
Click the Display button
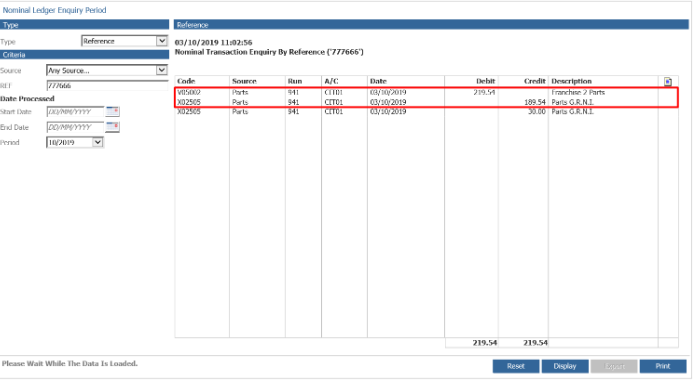tap(565, 366)
